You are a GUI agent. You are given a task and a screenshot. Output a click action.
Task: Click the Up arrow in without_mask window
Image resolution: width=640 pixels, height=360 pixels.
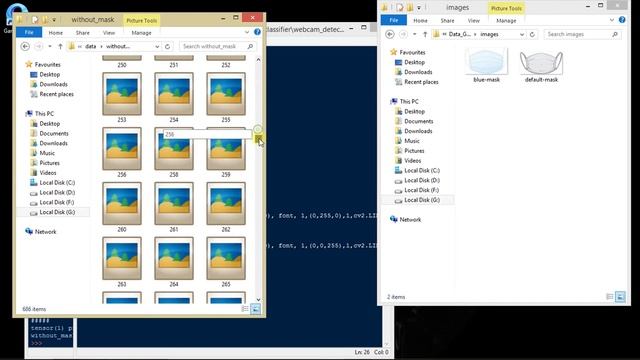(60, 47)
